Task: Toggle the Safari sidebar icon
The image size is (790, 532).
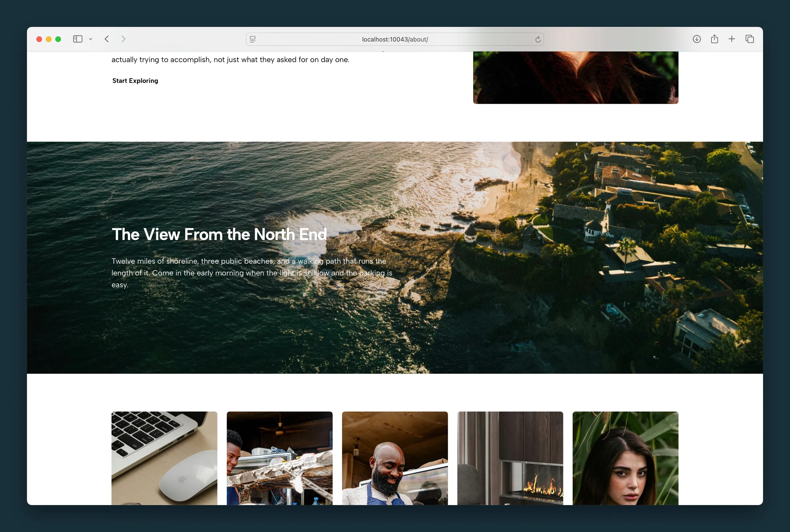Action: click(x=78, y=39)
